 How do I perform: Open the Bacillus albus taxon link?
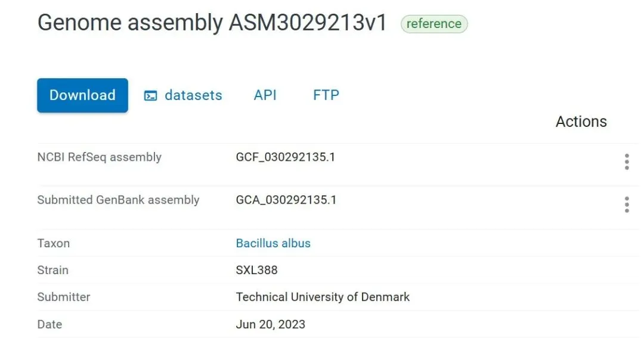[x=273, y=243]
